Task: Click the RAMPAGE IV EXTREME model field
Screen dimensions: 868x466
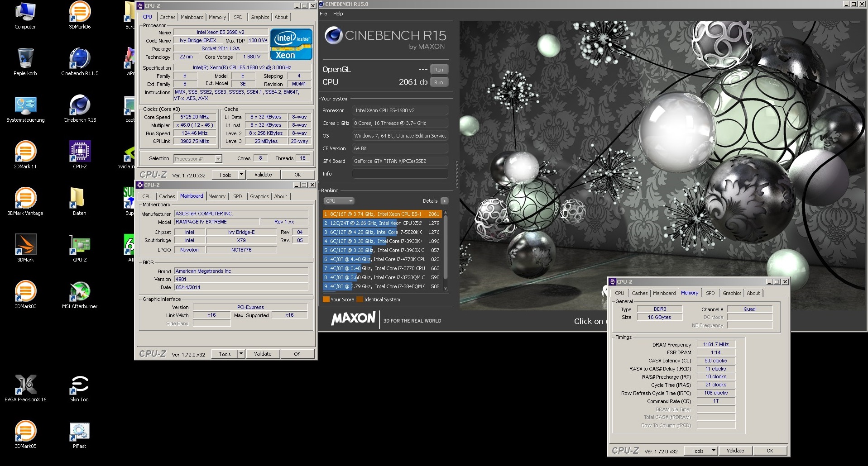Action: coord(217,222)
